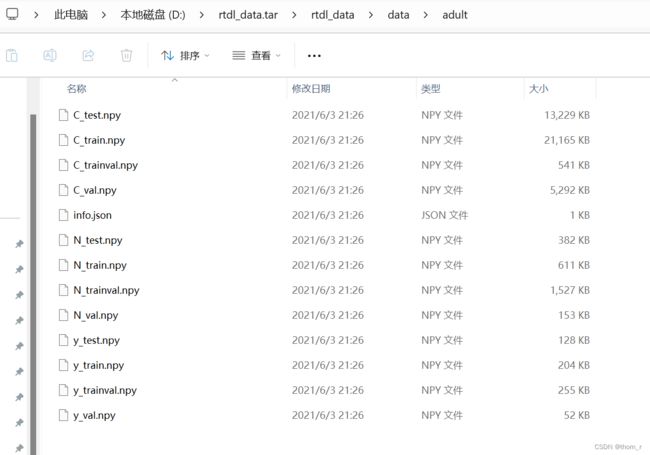Click file icon of C_trainval.npy
This screenshot has height=455, width=650.
(x=63, y=165)
